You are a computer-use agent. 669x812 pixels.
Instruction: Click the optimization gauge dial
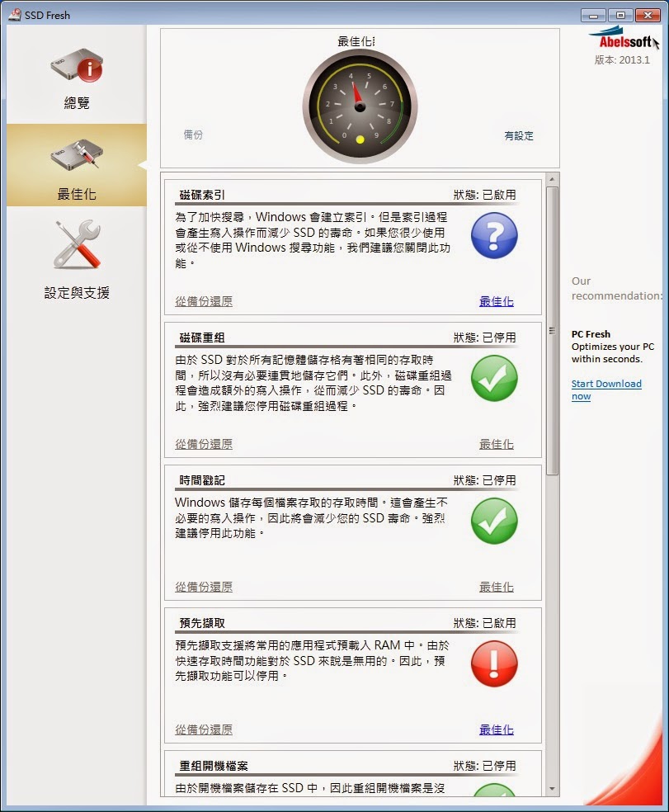pos(360,106)
